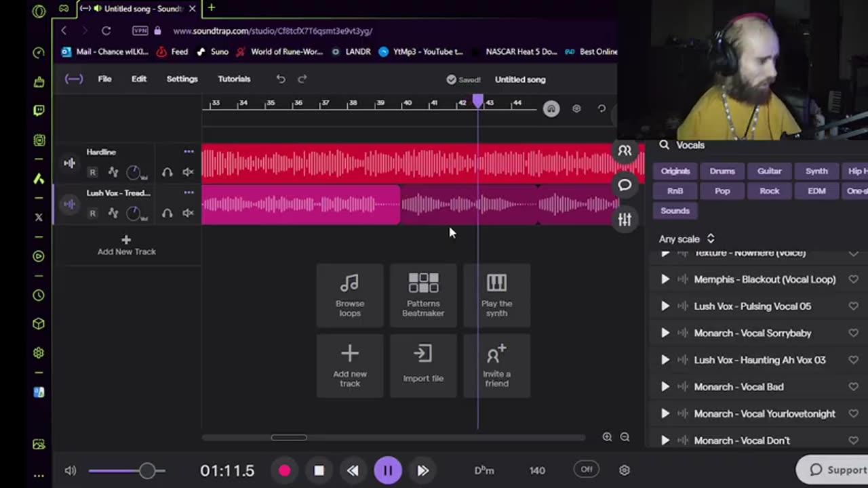
Task: Mute the Lush Vox track
Action: [188, 213]
